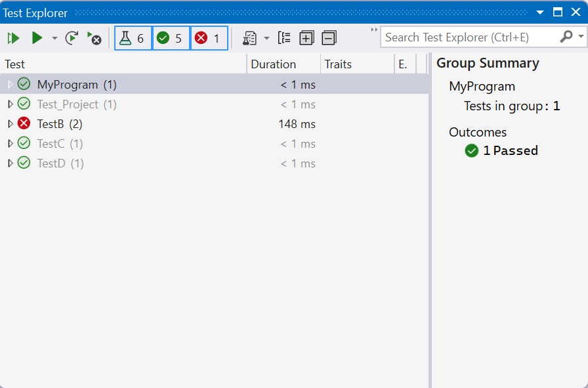Toggle the failed tests filter showing 1
The height and width of the screenshot is (388, 588).
pos(209,37)
